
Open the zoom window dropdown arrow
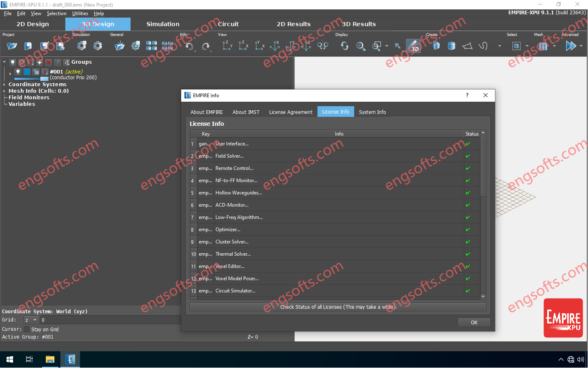387,46
